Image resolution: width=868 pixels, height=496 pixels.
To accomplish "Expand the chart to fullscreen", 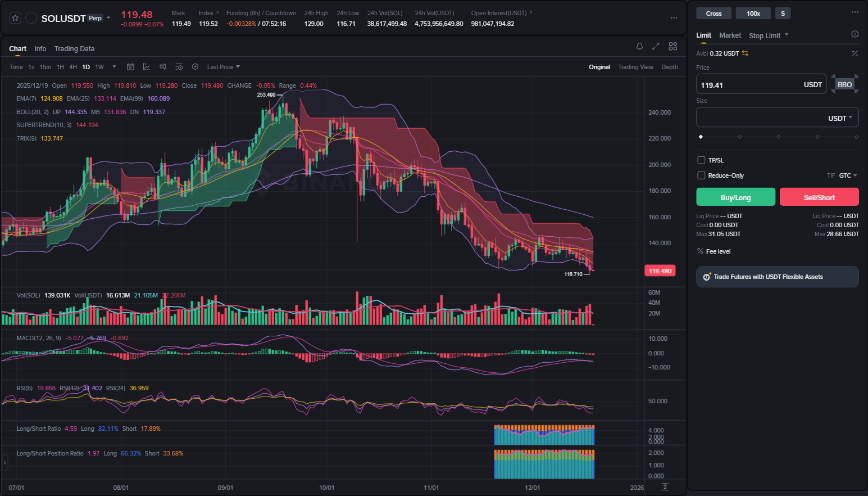I will coord(656,47).
